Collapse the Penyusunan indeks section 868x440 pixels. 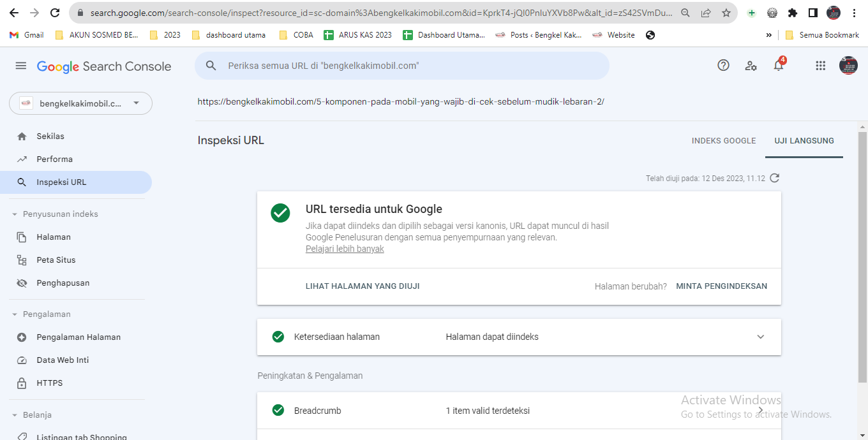tap(15, 214)
